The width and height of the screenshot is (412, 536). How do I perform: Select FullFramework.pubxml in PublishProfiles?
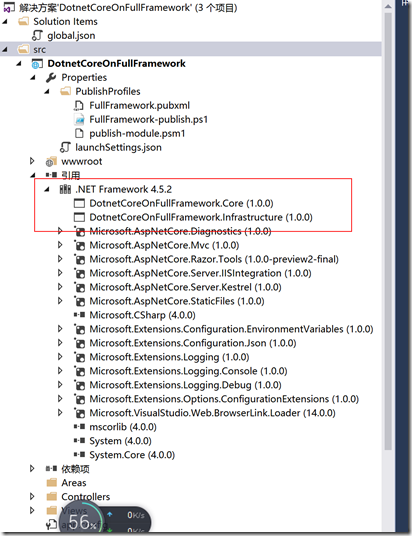point(139,106)
